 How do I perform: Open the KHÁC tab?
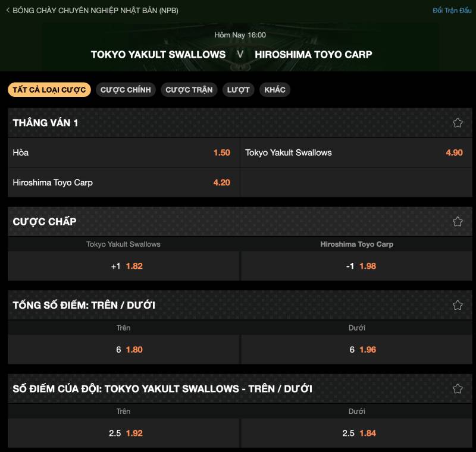(275, 90)
